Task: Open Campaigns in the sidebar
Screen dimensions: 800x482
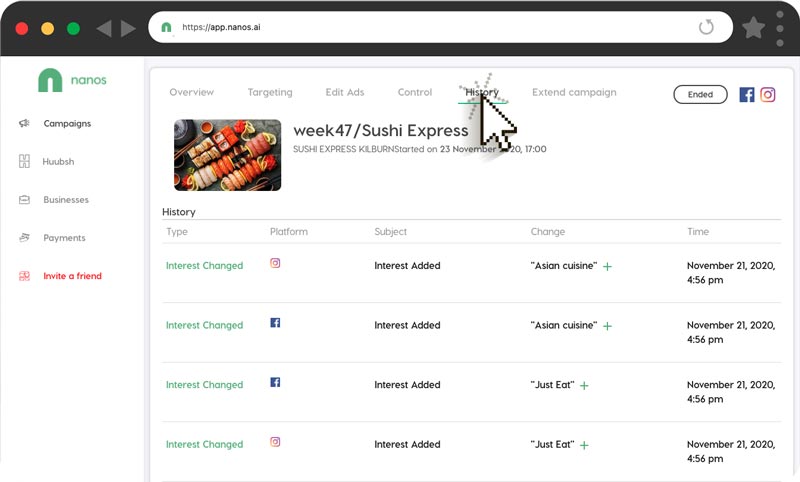Action: pos(67,123)
